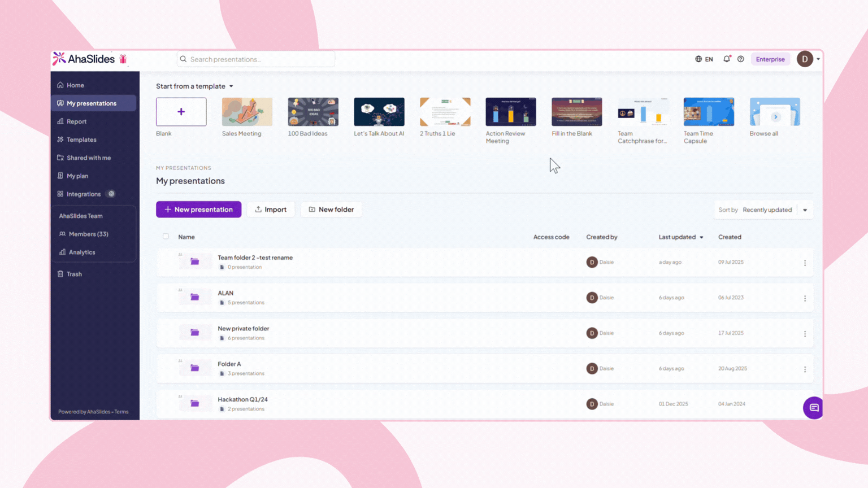This screenshot has width=868, height=488.
Task: Expand the Start from a template dropdown
Action: (x=194, y=86)
